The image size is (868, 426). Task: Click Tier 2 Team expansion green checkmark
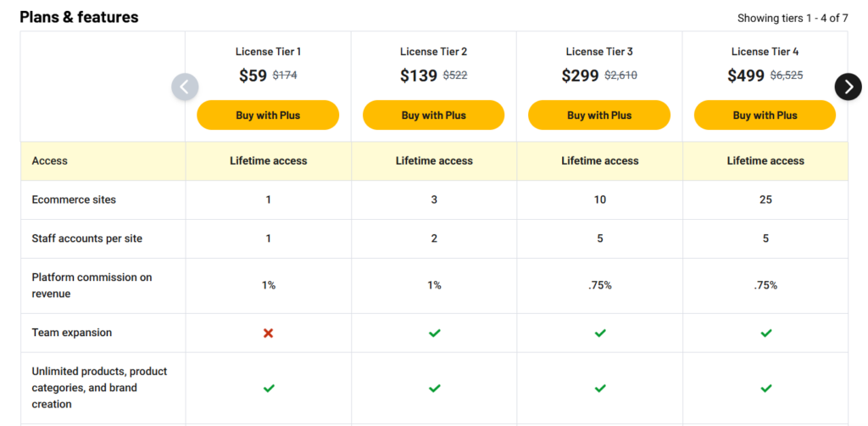coord(435,333)
